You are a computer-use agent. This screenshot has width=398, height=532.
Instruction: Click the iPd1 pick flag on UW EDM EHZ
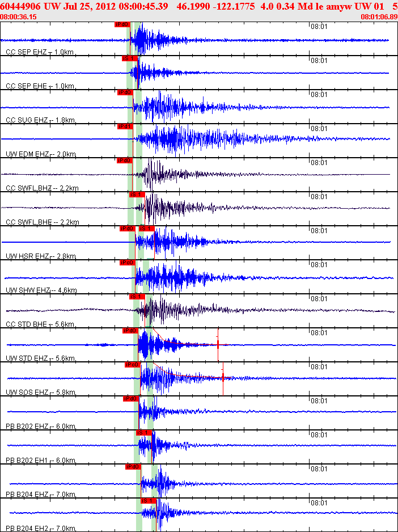125,126
